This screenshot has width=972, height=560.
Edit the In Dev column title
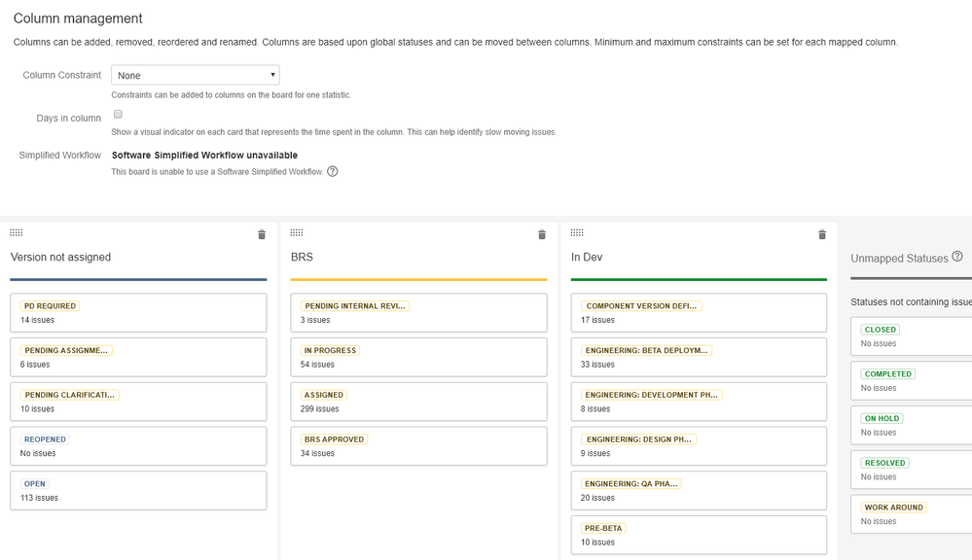(x=587, y=257)
